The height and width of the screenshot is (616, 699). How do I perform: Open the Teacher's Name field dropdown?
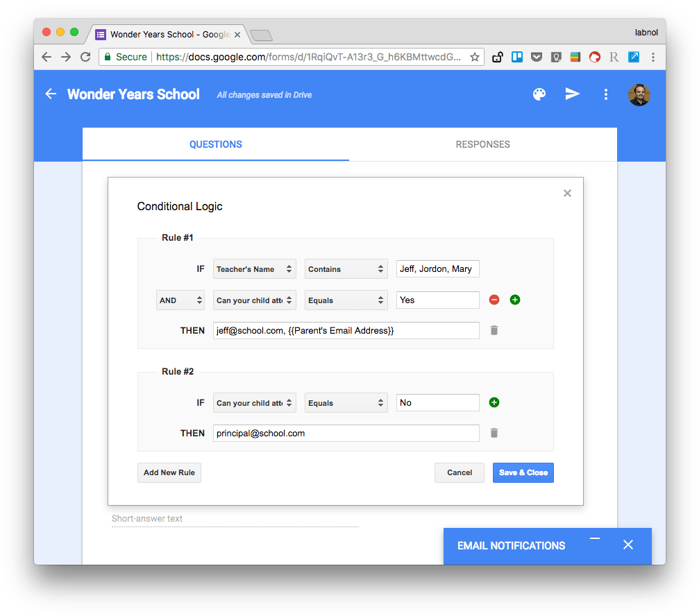(254, 268)
